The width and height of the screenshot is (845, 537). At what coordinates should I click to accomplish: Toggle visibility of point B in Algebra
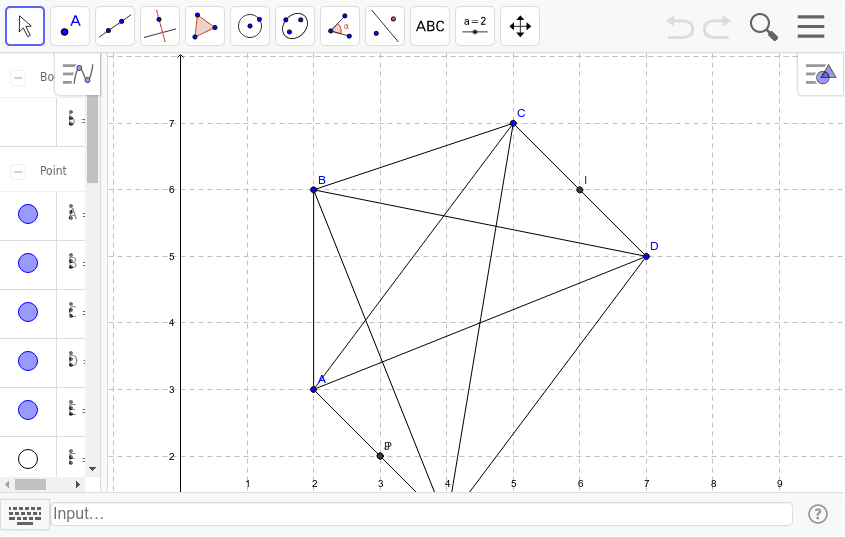[x=28, y=263]
